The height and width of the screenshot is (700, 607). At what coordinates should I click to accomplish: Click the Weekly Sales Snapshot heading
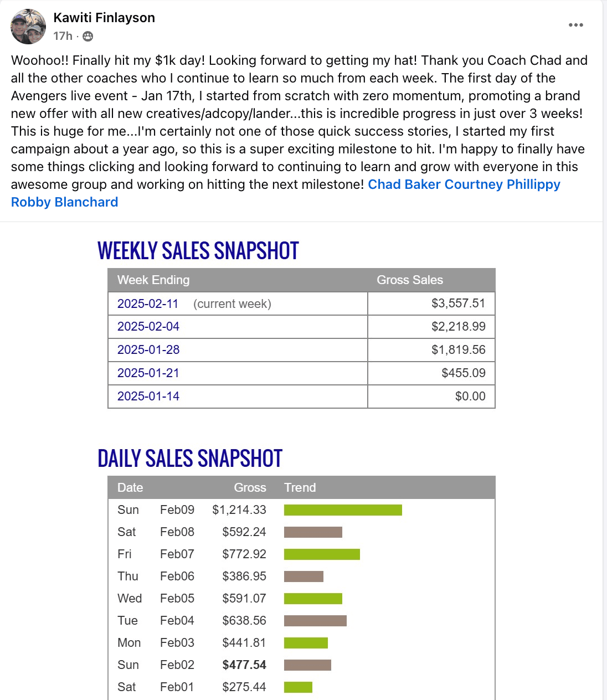[x=198, y=251]
